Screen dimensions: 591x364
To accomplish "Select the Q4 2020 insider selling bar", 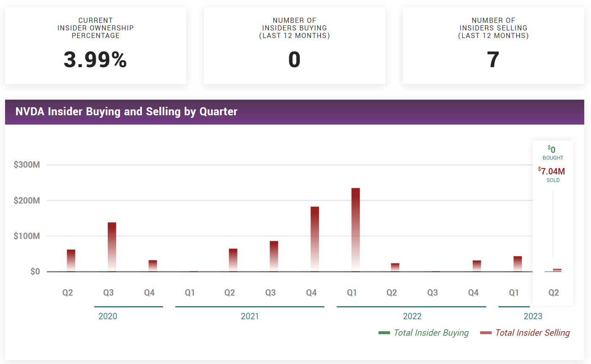I will (x=153, y=266).
